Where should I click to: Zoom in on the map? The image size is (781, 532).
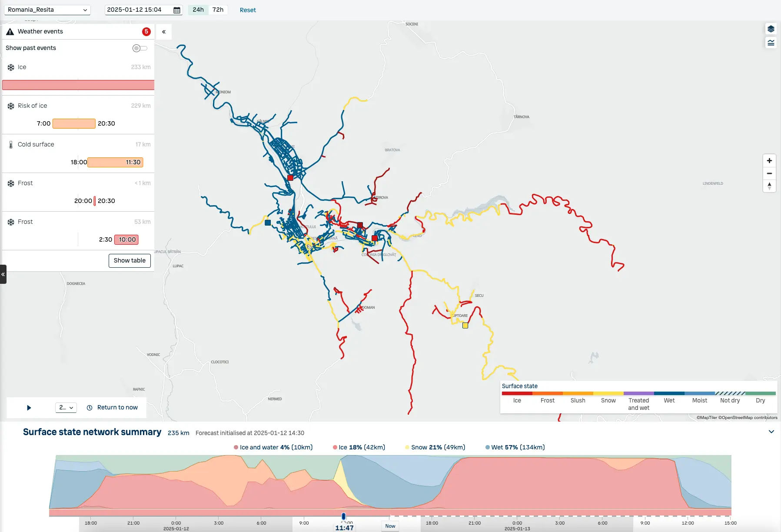(769, 161)
